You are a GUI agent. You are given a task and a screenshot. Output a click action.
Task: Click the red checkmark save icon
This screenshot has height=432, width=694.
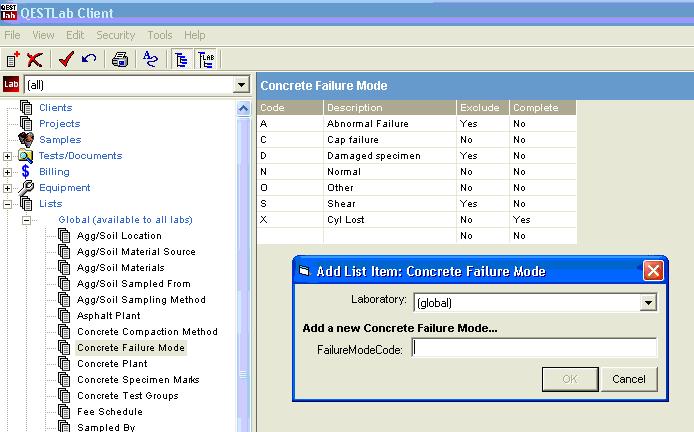(66, 59)
